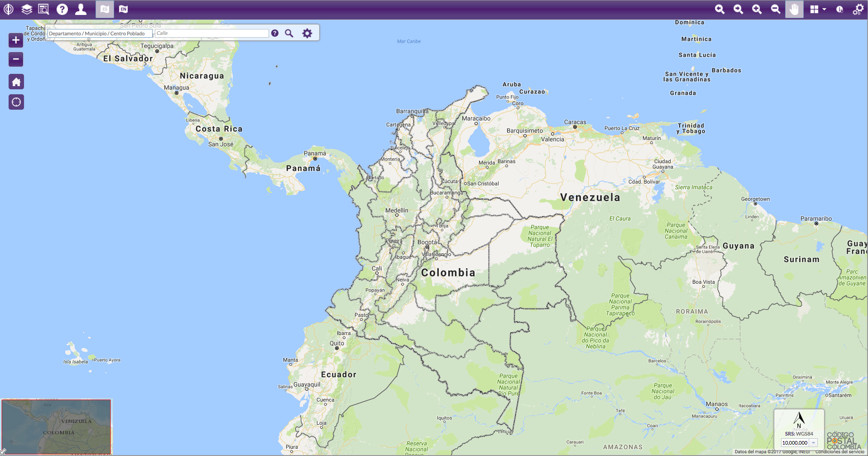Toggle the pan hand tool
868x456 pixels.
(794, 9)
